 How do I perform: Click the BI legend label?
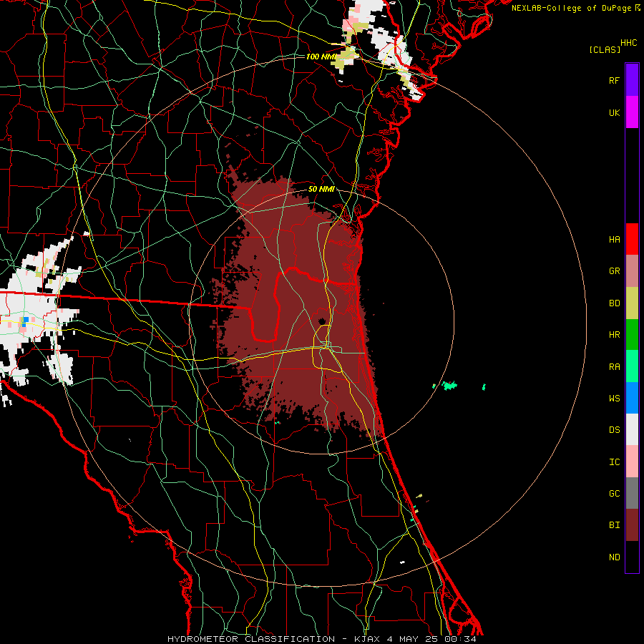(615, 525)
